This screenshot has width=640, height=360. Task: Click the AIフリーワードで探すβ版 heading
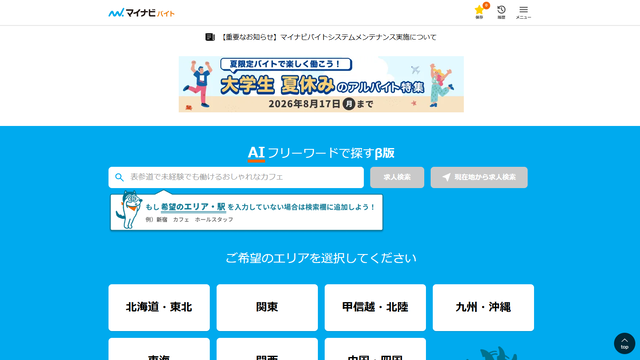[321, 153]
